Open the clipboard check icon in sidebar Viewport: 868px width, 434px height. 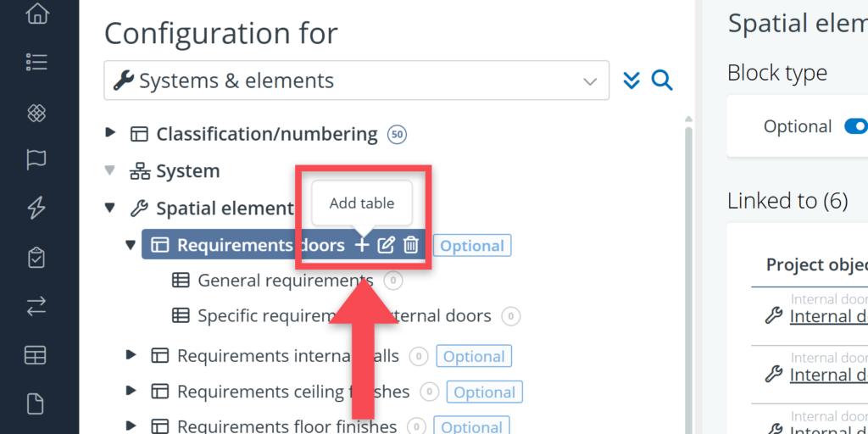36,257
